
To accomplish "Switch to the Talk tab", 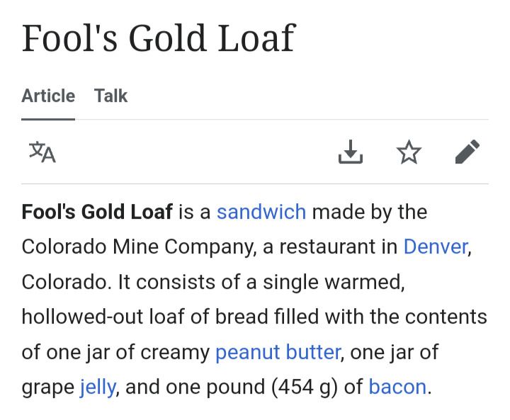I will click(x=110, y=96).
